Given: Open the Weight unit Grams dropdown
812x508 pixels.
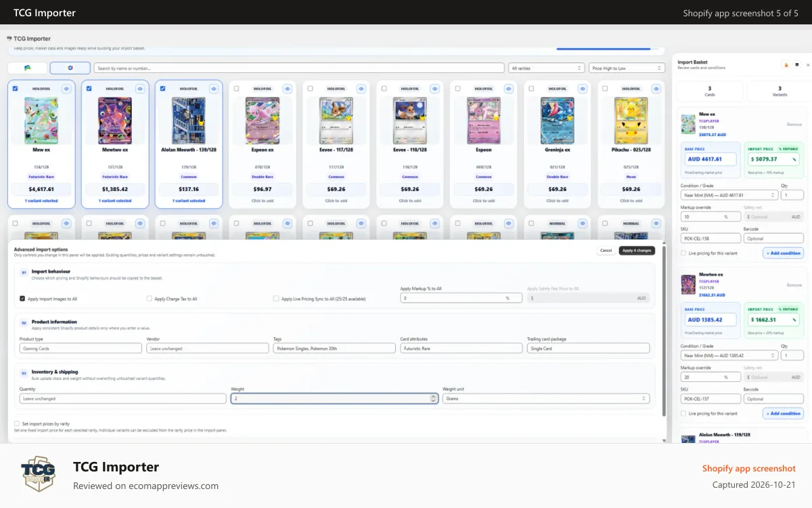Looking at the screenshot, I should tap(546, 399).
